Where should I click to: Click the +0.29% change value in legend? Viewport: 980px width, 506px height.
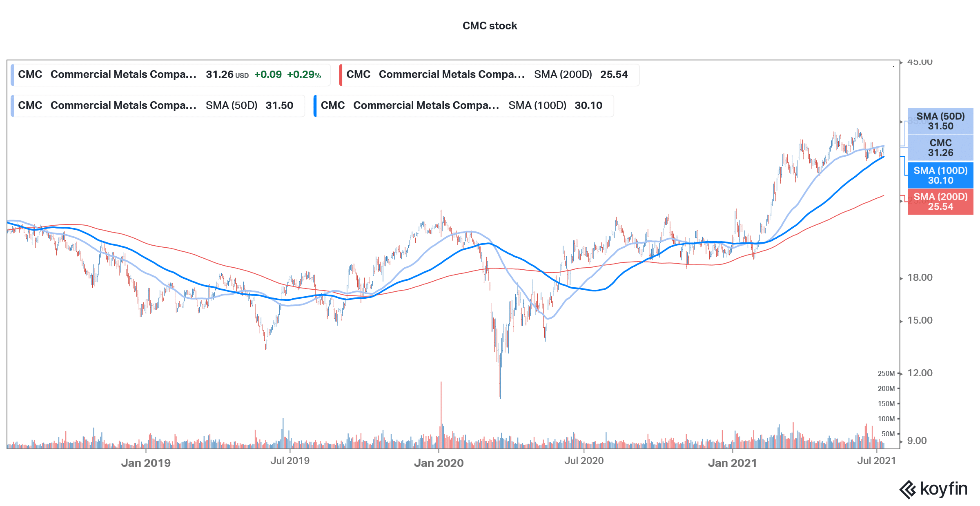click(x=304, y=75)
